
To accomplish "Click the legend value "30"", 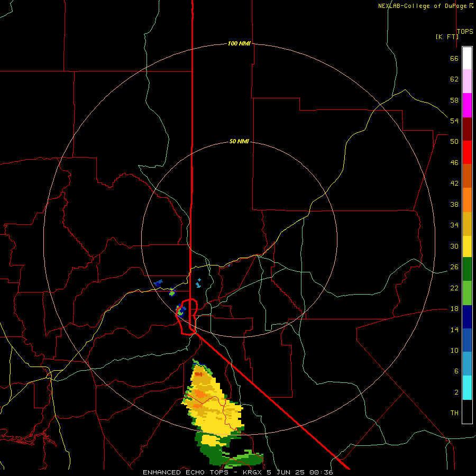I will pyautogui.click(x=454, y=246).
